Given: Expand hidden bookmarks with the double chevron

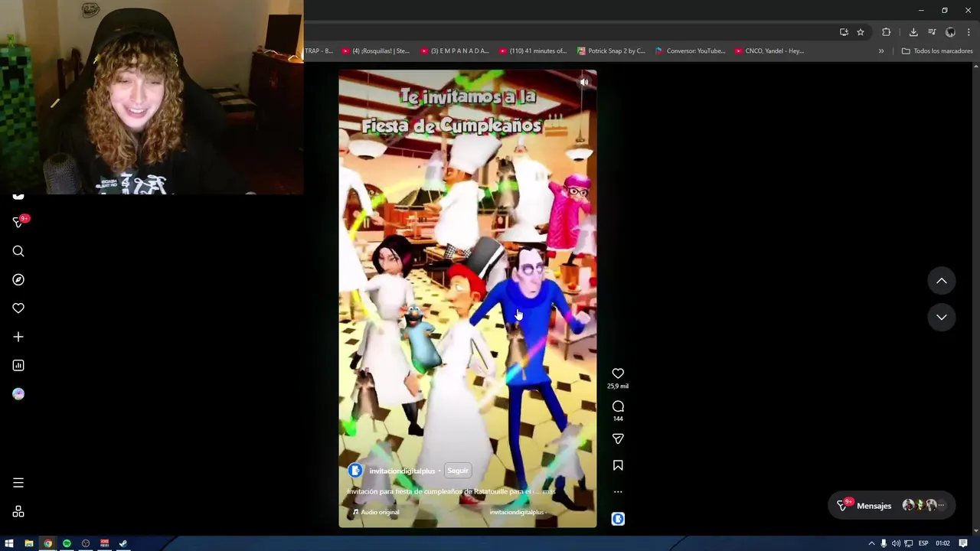Looking at the screenshot, I should 881,51.
